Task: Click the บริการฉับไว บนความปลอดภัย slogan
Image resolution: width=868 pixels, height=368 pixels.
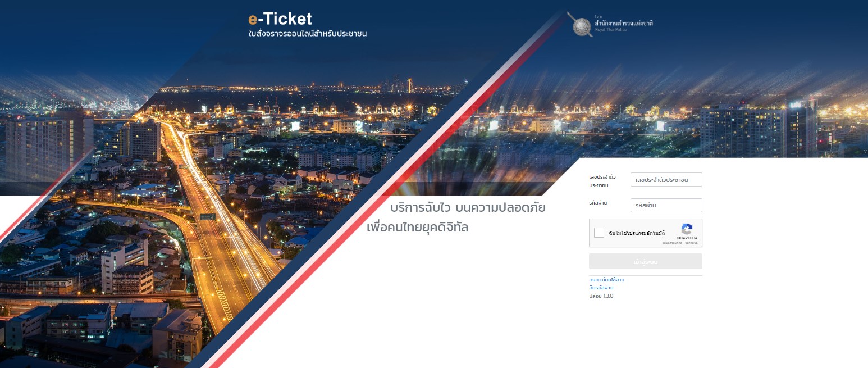Action: [468, 207]
